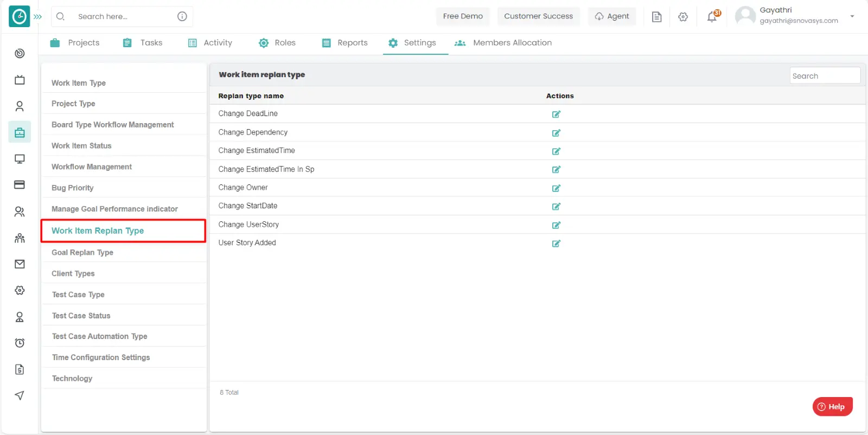
Task: Edit the Change DeadLine replan type
Action: point(556,114)
